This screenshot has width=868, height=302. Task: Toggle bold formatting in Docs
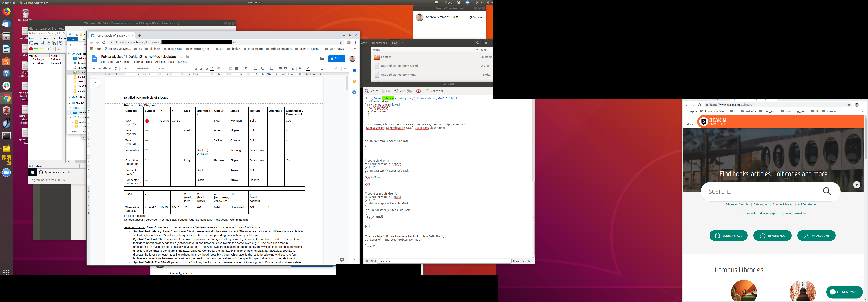(196, 69)
